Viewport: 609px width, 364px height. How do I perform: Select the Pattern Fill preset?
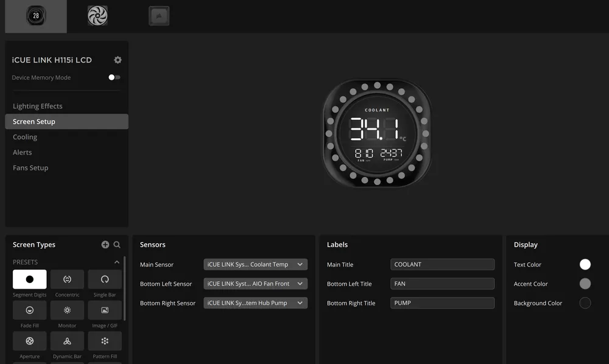[x=105, y=341]
